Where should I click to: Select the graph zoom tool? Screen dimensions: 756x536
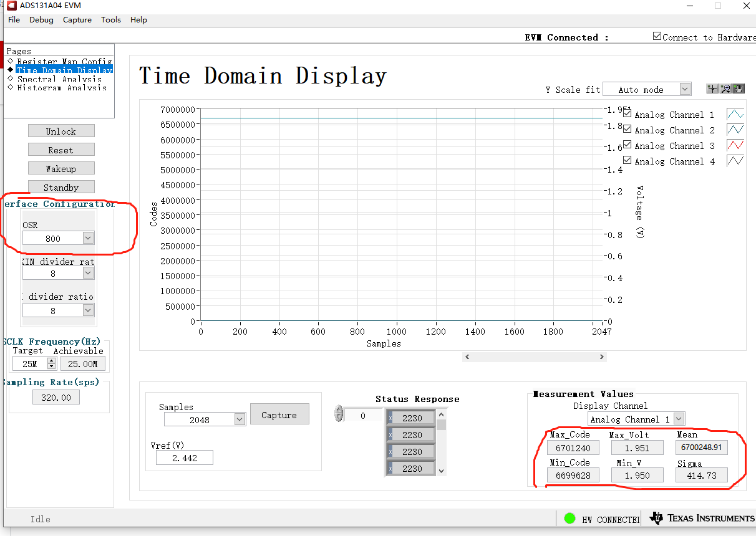725,89
